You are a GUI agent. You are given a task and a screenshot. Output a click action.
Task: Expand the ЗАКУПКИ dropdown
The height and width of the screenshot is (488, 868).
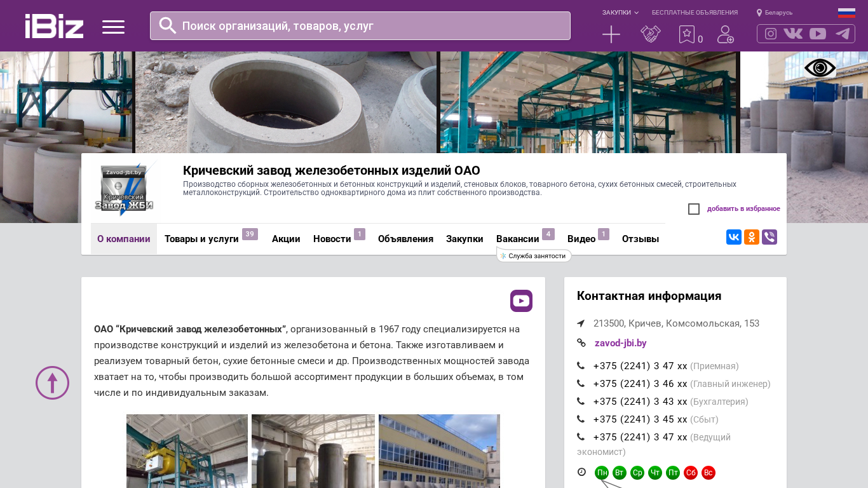[620, 13]
